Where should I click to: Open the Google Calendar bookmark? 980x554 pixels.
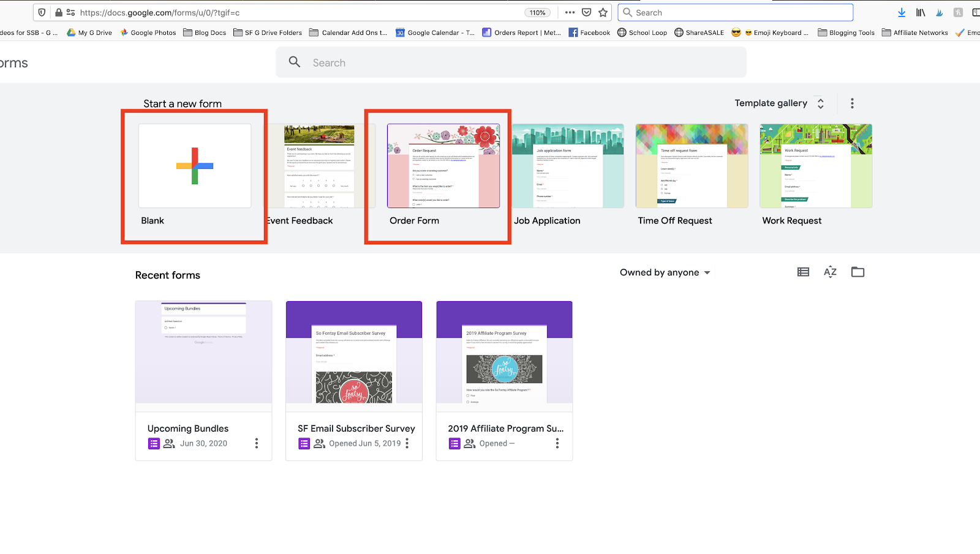(435, 32)
